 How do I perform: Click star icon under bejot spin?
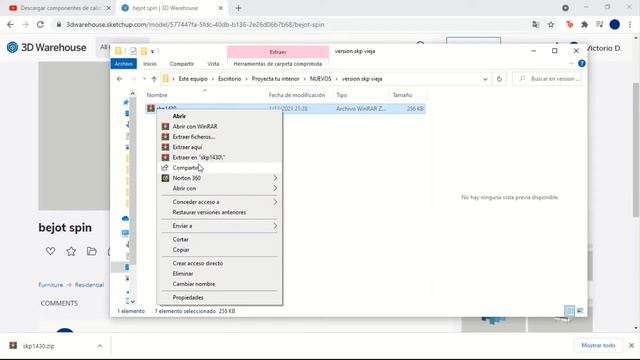click(71, 251)
